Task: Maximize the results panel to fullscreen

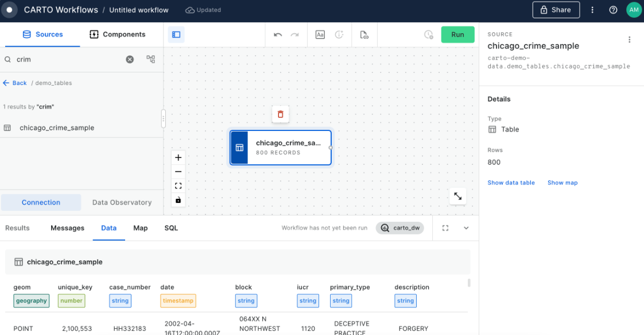Action: (445, 228)
